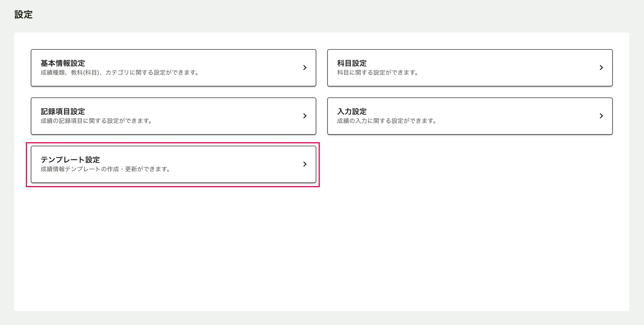Select the 入力設定 heading
This screenshot has height=325, width=644.
(351, 111)
